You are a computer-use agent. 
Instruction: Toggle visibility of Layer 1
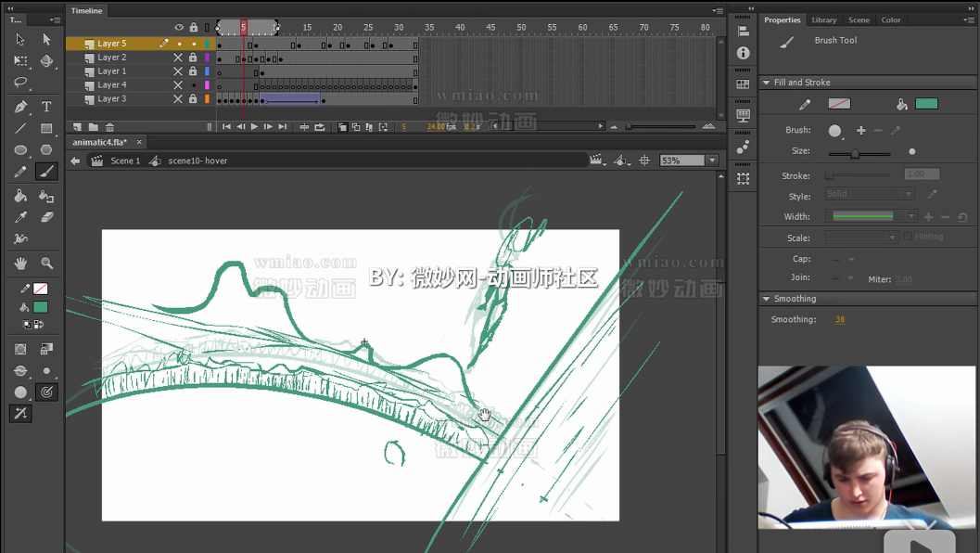pyautogui.click(x=178, y=71)
